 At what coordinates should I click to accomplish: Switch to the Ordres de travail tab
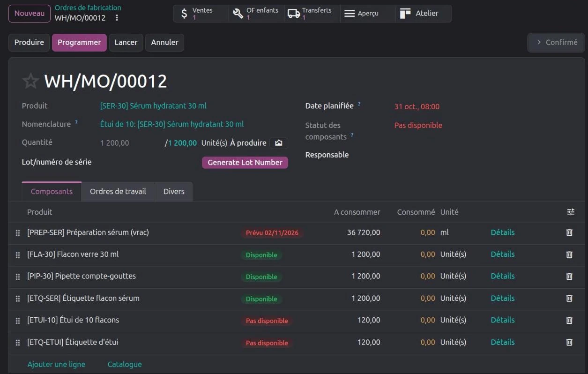(x=118, y=192)
